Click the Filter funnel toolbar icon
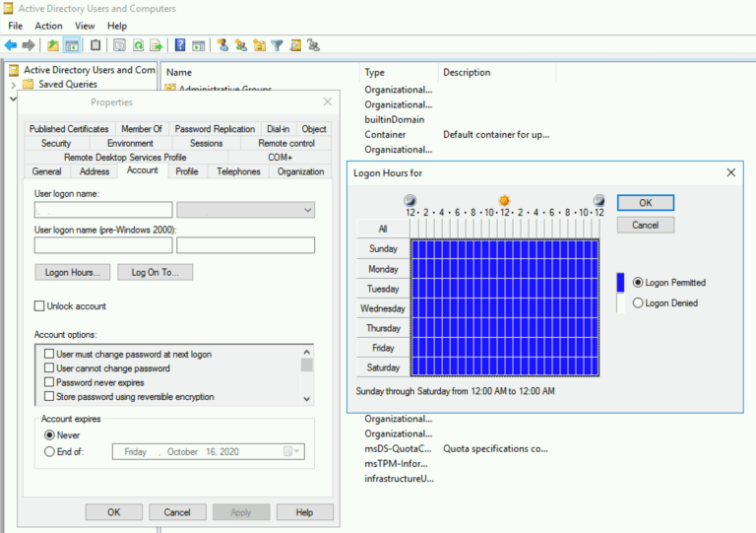This screenshot has width=756, height=533. [x=278, y=45]
